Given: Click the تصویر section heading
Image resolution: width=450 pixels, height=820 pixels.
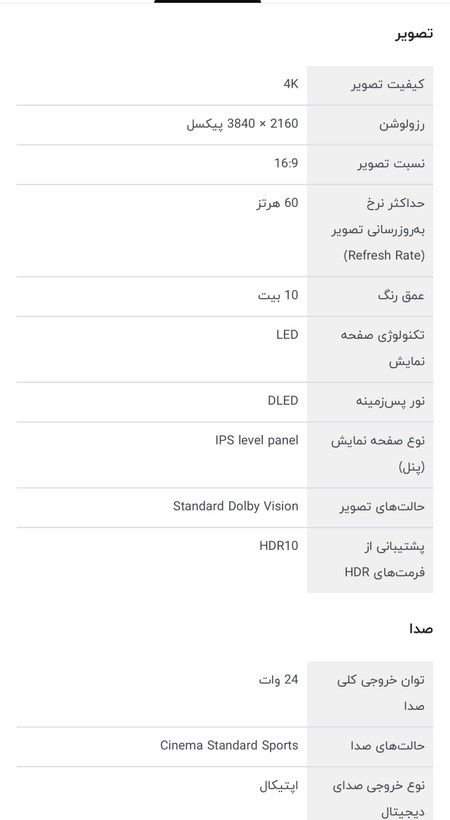Looking at the screenshot, I should [x=414, y=33].
